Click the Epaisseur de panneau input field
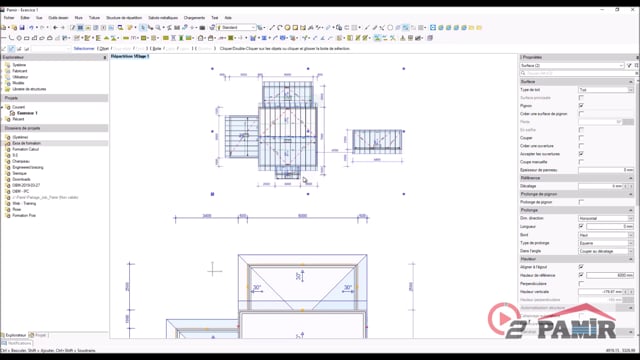The height and width of the screenshot is (360, 640). pos(606,170)
